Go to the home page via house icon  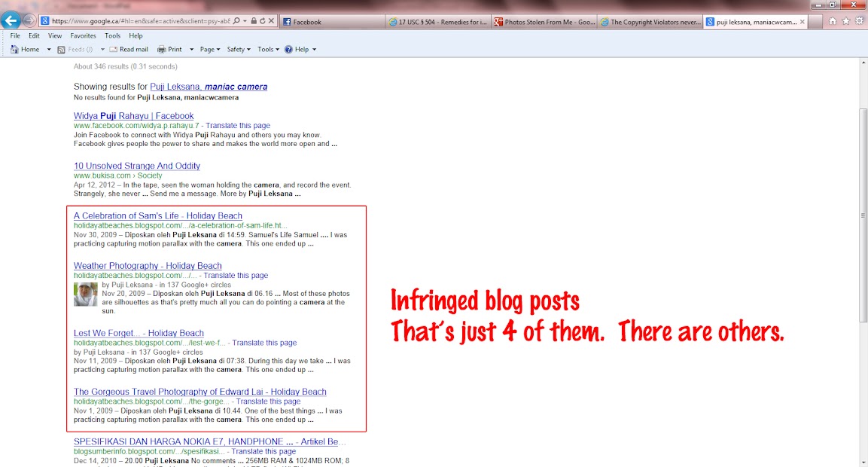833,21
